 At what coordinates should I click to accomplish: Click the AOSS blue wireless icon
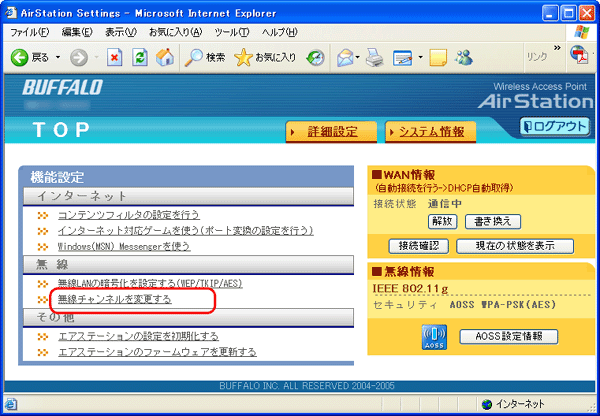[x=434, y=337]
